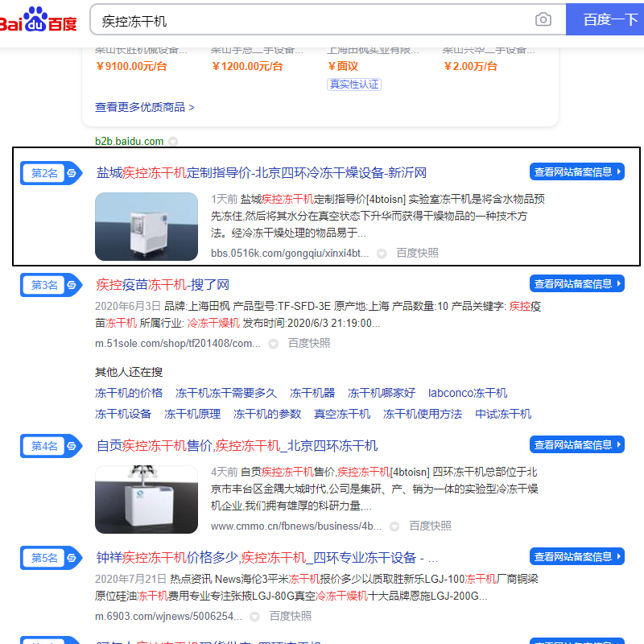Expand the dropdown arrow next to m.51sole.com
This screenshot has height=644, width=644.
tap(273, 344)
